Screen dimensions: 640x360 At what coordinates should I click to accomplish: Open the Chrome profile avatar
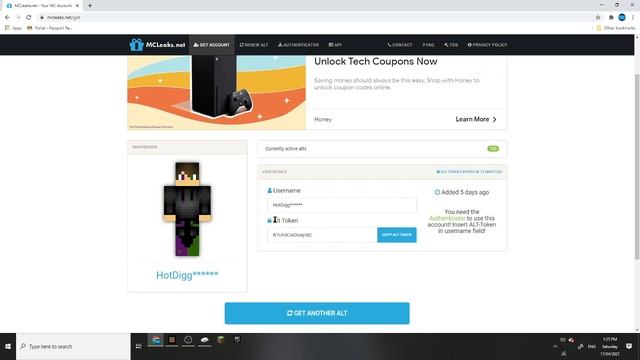[x=622, y=17]
